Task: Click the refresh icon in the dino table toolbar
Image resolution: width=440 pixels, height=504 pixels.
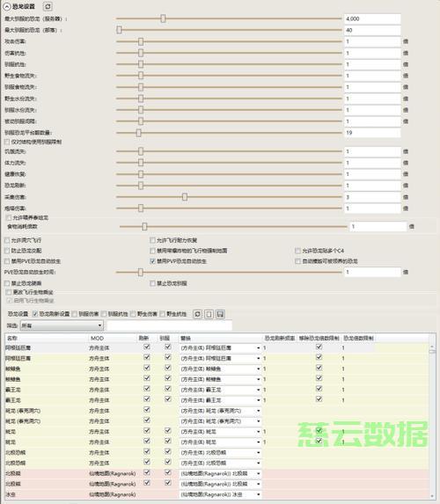Action: coord(197,314)
